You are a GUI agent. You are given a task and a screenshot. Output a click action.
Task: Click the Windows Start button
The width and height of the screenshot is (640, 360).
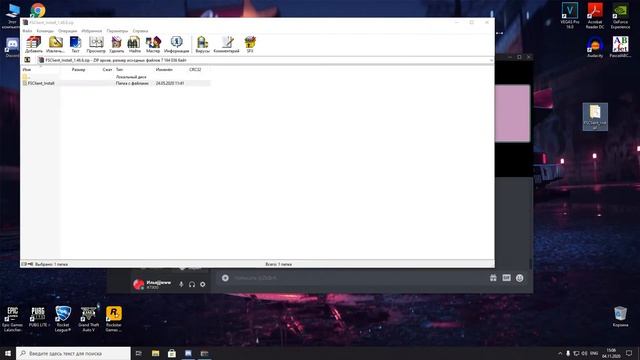pyautogui.click(x=8, y=353)
